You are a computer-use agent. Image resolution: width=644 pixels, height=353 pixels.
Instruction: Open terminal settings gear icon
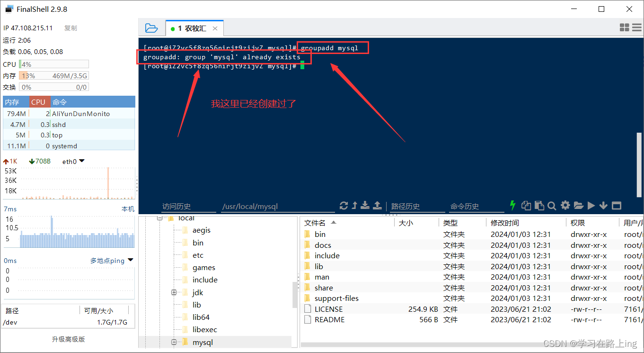(x=565, y=205)
